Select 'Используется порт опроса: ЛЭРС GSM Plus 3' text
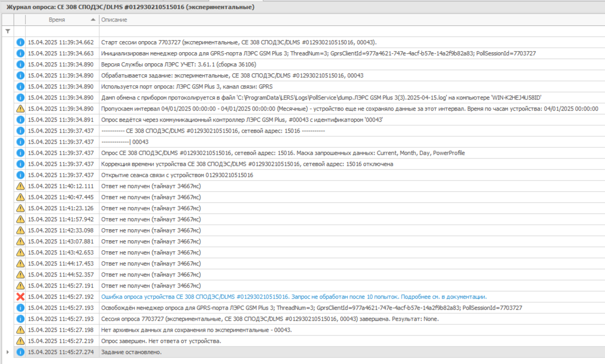Image resolution: width=605 pixels, height=364 pixels. point(187,87)
